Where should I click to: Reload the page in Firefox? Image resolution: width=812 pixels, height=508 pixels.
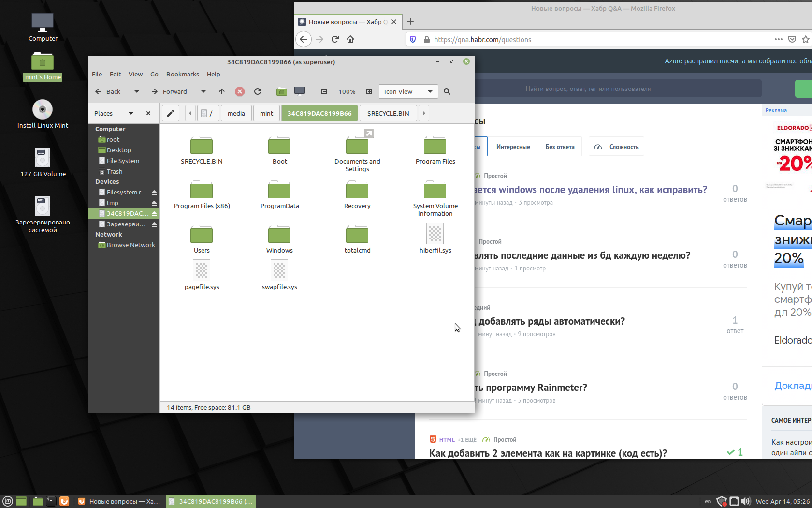click(x=335, y=39)
